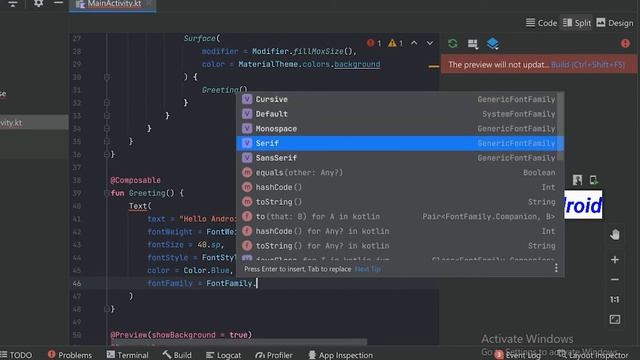Open the Build tool window
The height and width of the screenshot is (360, 640).
pyautogui.click(x=177, y=355)
